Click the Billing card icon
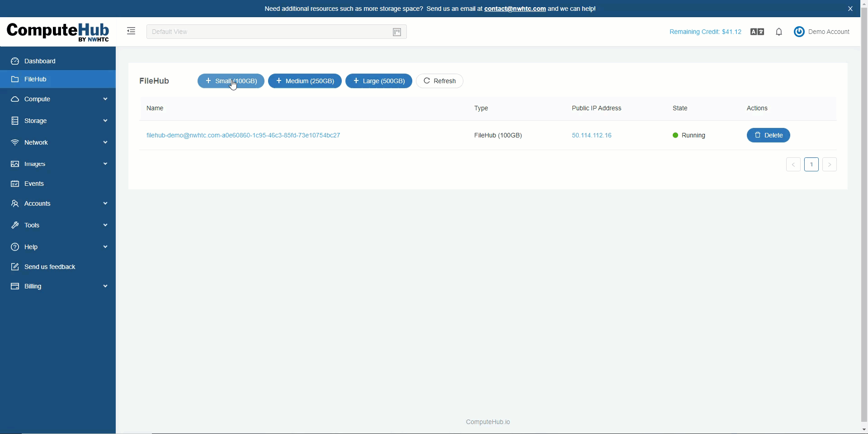 [x=15, y=286]
